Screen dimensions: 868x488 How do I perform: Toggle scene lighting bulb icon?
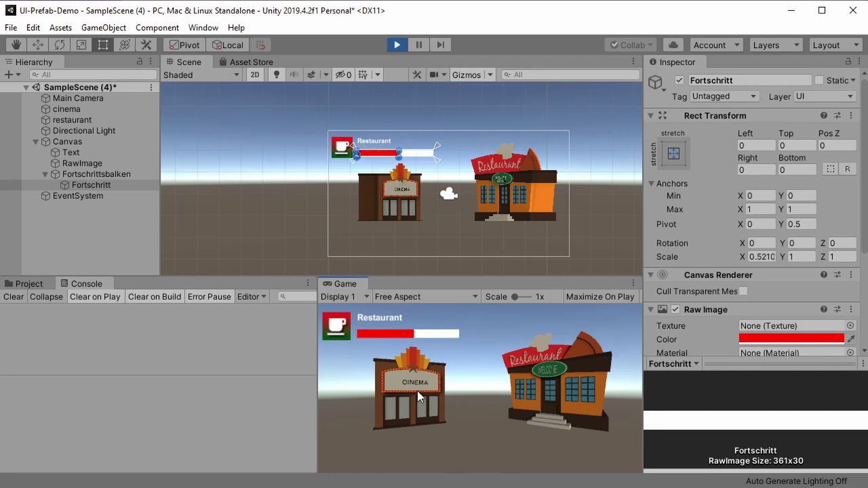(x=276, y=75)
